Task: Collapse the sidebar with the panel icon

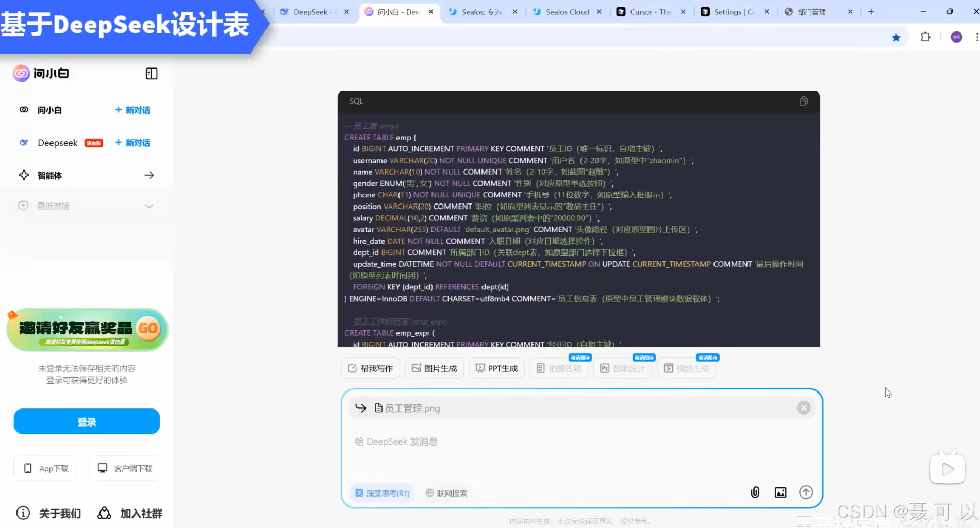Action: pos(152,74)
